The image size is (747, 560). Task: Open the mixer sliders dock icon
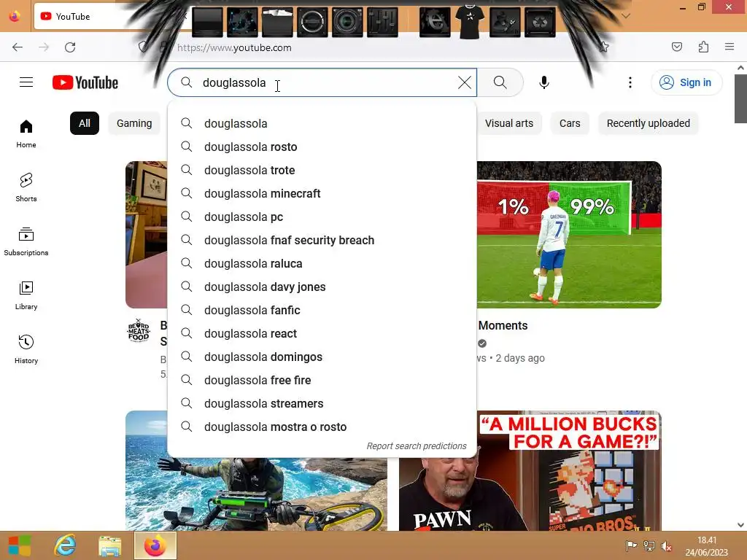pyautogui.click(x=382, y=22)
